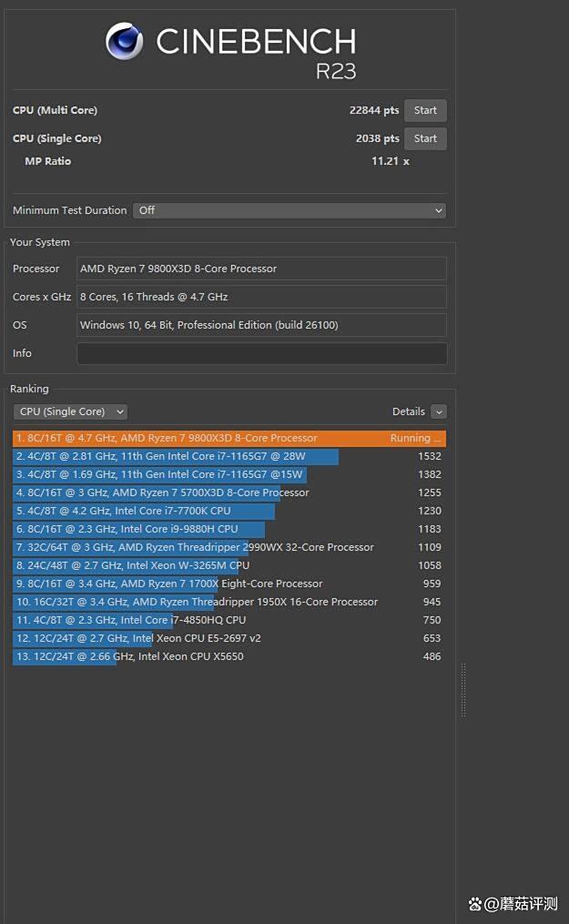Click the 11.21 x MP Ratio value

[390, 161]
